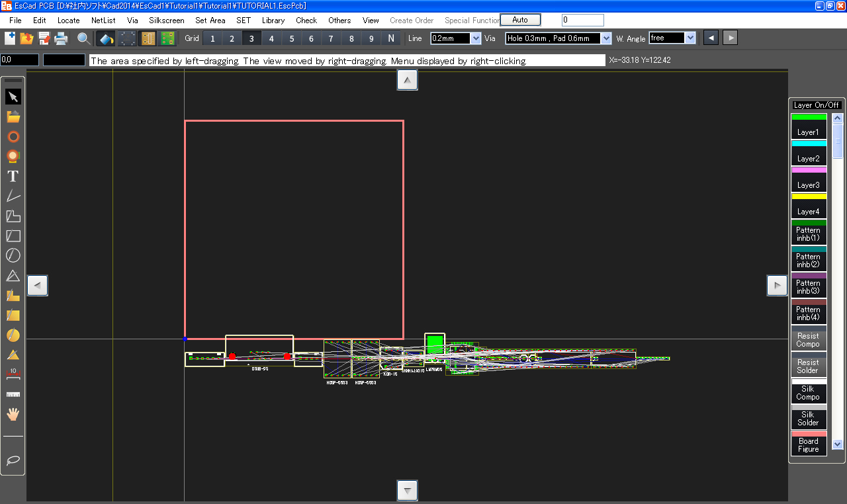Image resolution: width=847 pixels, height=504 pixels.
Task: Click the dashed selection frame icon
Action: tap(128, 38)
